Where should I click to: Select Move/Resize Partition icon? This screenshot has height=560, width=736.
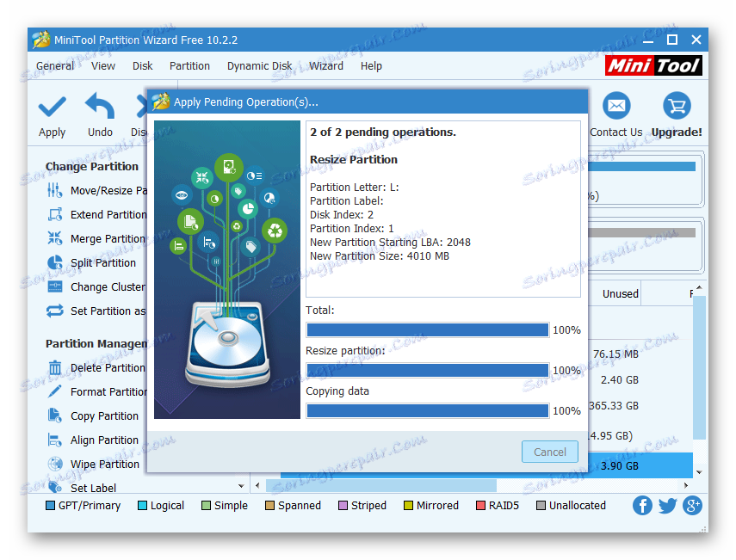(x=55, y=190)
